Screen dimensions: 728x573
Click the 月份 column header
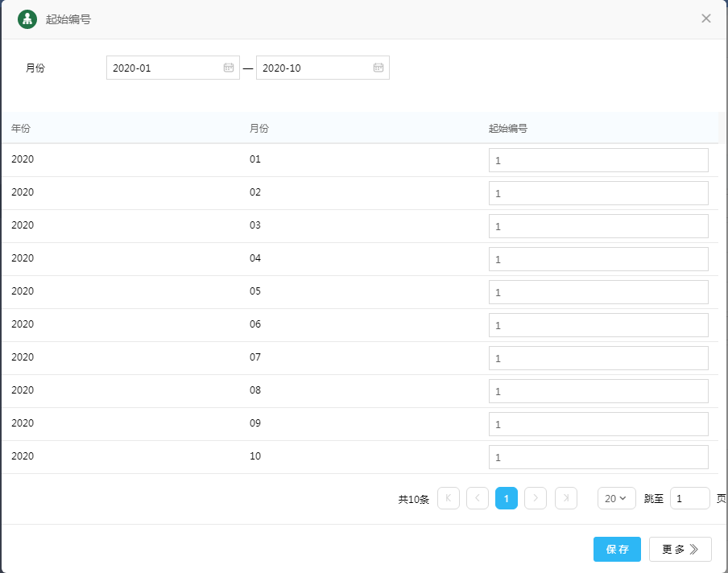pyautogui.click(x=259, y=129)
